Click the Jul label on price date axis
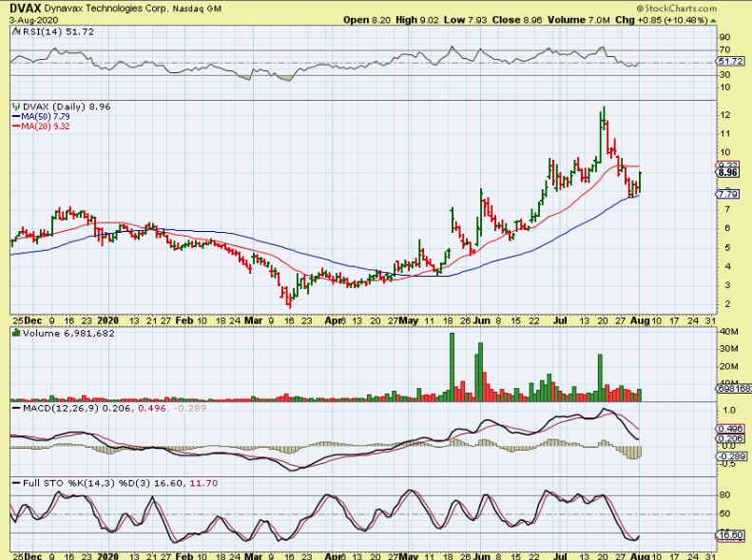The width and height of the screenshot is (752, 560). [x=561, y=320]
